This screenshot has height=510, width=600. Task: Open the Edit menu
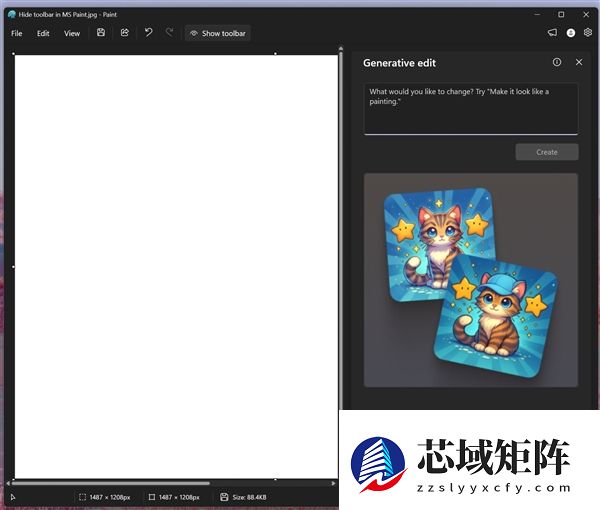click(x=43, y=33)
